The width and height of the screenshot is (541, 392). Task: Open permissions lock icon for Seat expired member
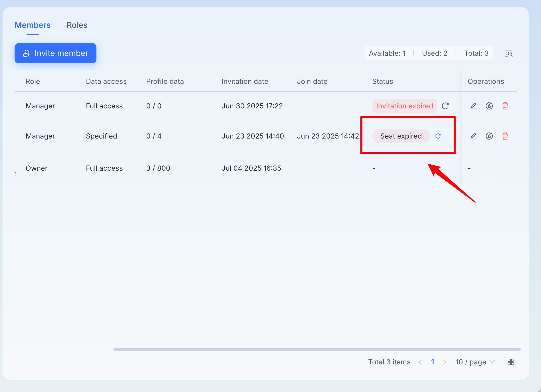coord(489,136)
